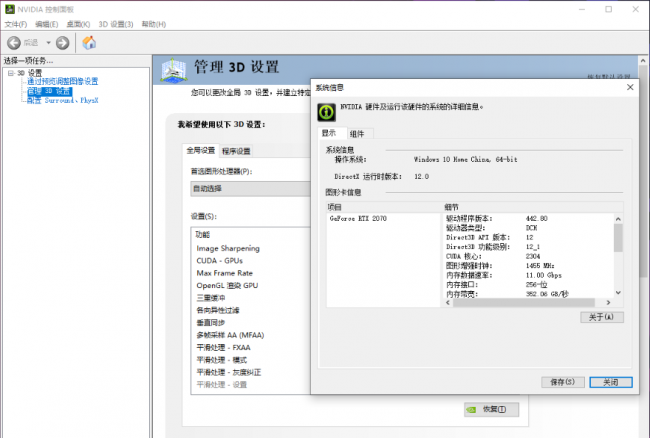Click driver version value 442.80
The width and height of the screenshot is (650, 438).
537,218
